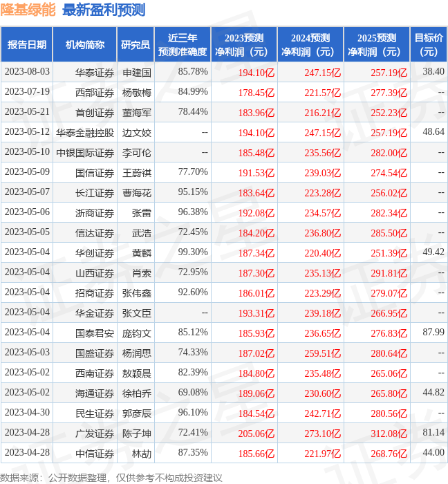Click 2025 forecast 291.81亿
This screenshot has width=448, height=484.
(x=389, y=274)
